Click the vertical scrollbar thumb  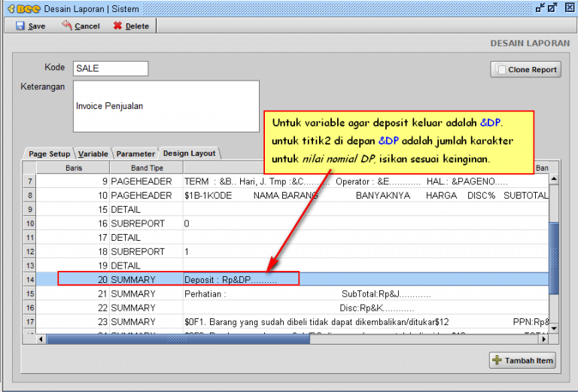(554, 258)
